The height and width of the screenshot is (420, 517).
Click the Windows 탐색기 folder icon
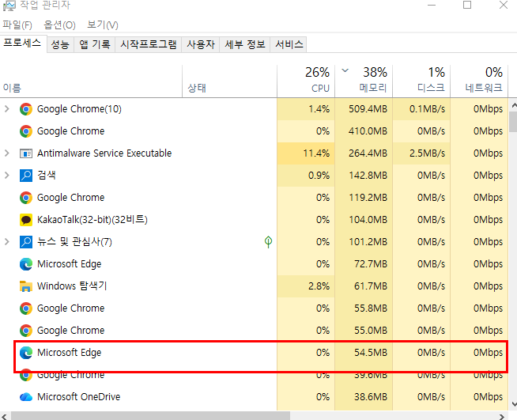point(26,286)
